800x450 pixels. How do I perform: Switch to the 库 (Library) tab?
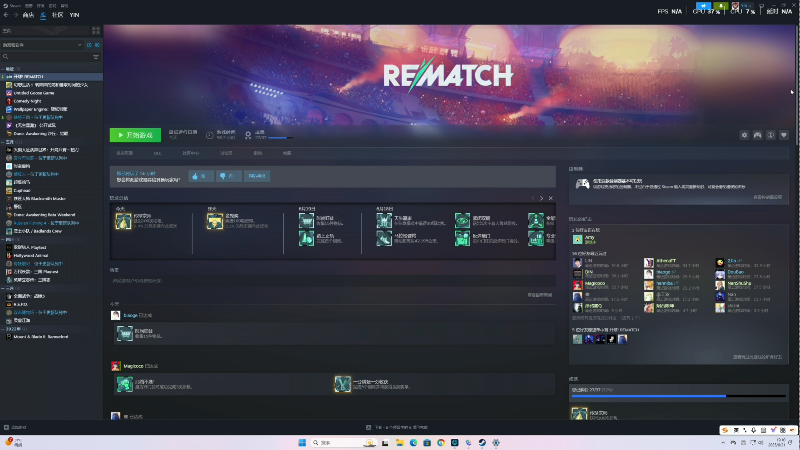click(x=43, y=15)
